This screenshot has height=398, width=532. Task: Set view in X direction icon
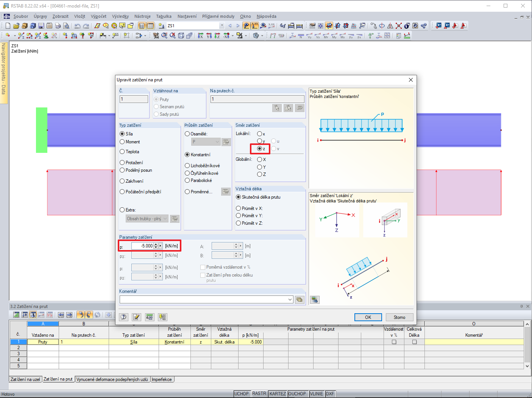point(201,36)
